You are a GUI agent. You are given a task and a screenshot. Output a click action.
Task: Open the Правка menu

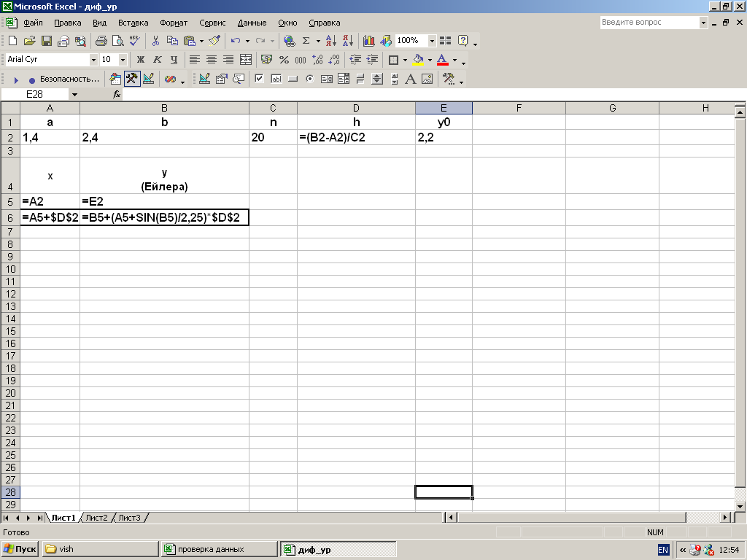coord(68,23)
